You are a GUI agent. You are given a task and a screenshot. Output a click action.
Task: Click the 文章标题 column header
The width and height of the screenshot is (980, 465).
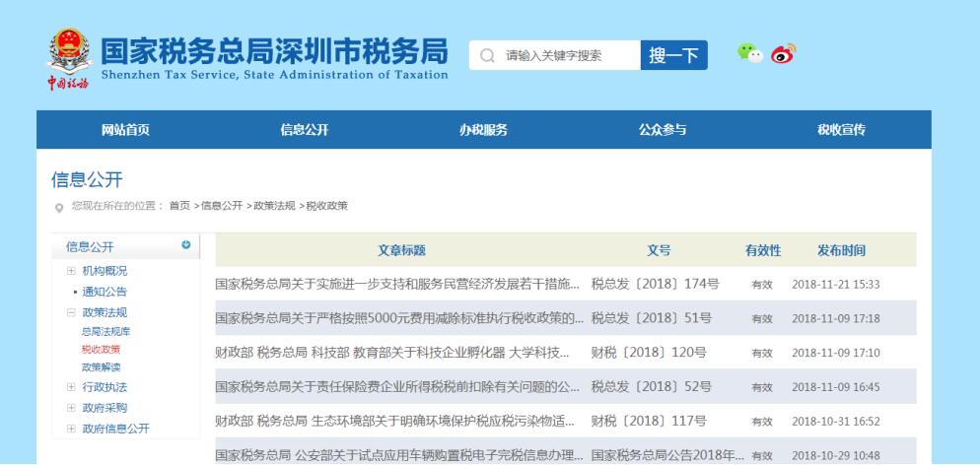tap(401, 250)
